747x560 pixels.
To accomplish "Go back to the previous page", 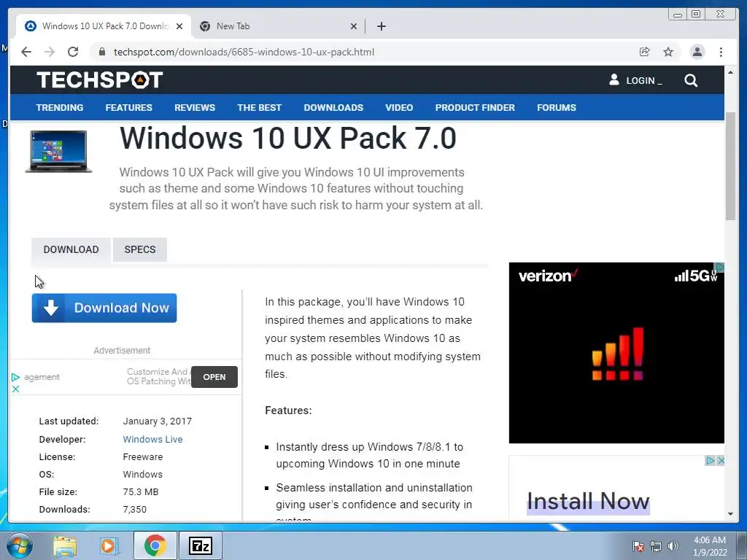I will tap(26, 52).
